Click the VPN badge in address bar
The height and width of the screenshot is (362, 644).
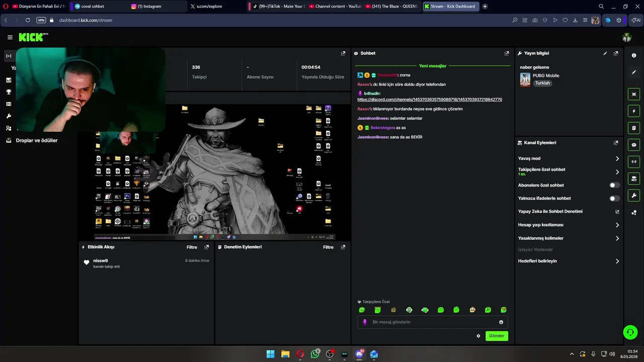click(x=41, y=20)
